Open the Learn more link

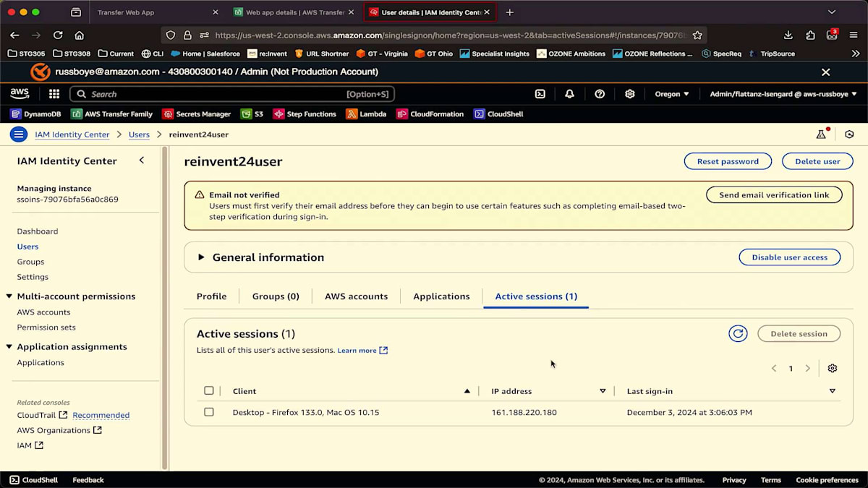point(362,351)
